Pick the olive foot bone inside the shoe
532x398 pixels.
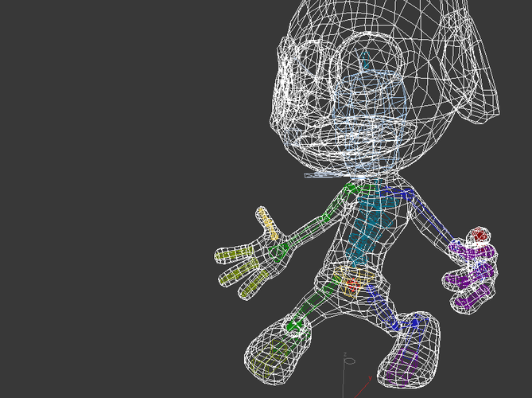[x=269, y=357]
